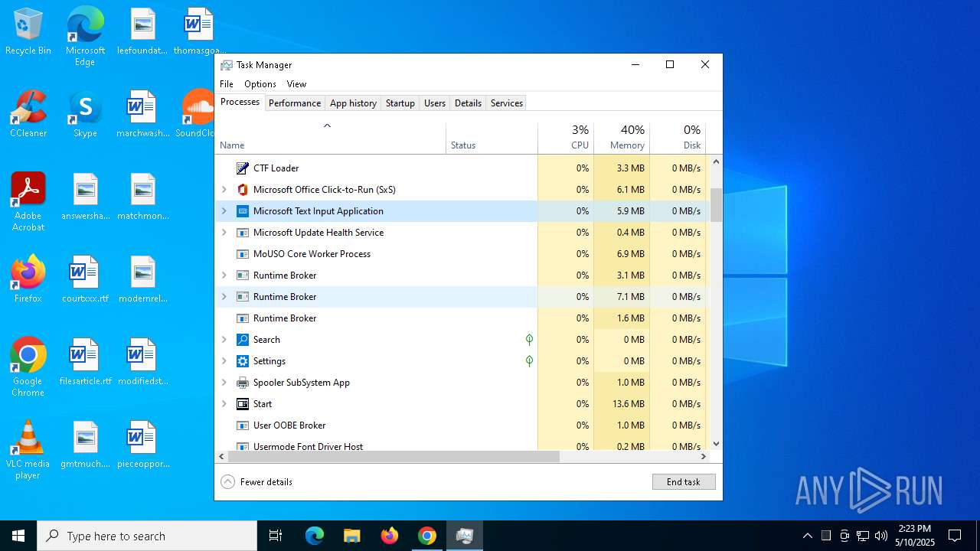Select the filesarticle.rtf desktop file
Viewport: 980px width, 551px height.
click(85, 362)
